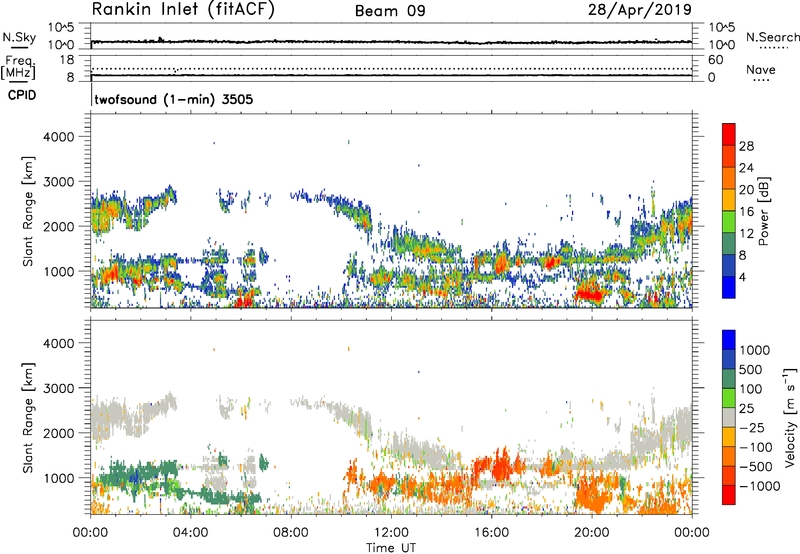Click the '4' tick on Power colorbar

[743, 277]
